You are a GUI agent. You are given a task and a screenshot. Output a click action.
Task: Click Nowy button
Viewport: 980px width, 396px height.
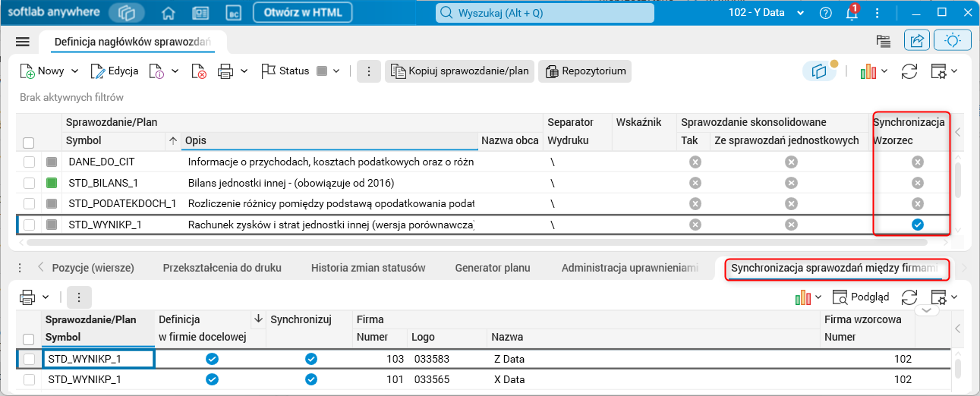click(x=42, y=71)
